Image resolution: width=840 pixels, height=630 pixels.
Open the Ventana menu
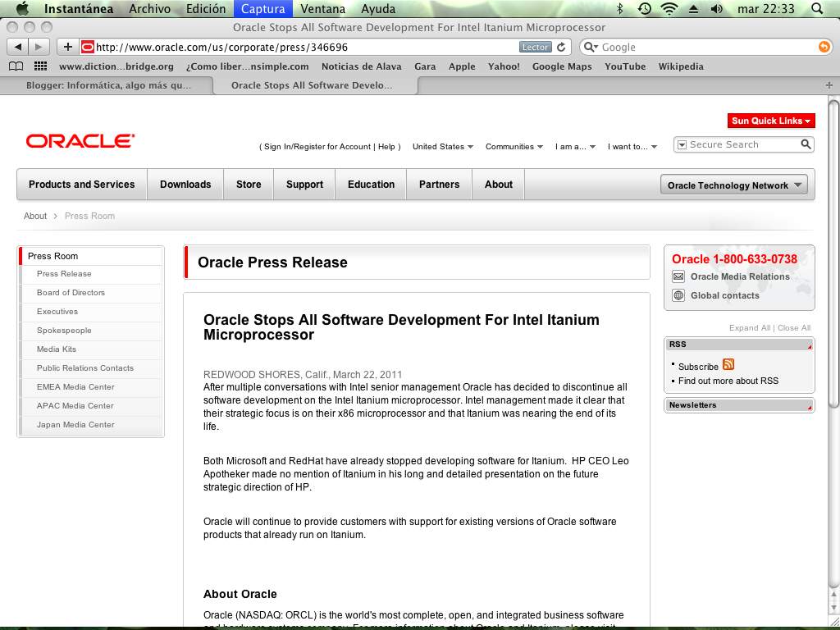pos(322,8)
